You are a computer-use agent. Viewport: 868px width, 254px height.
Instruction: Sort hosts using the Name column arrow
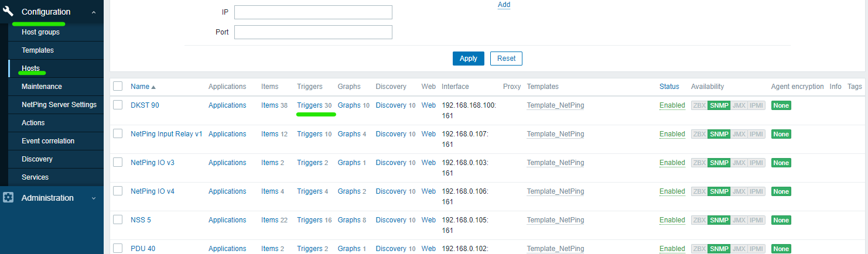tap(153, 87)
